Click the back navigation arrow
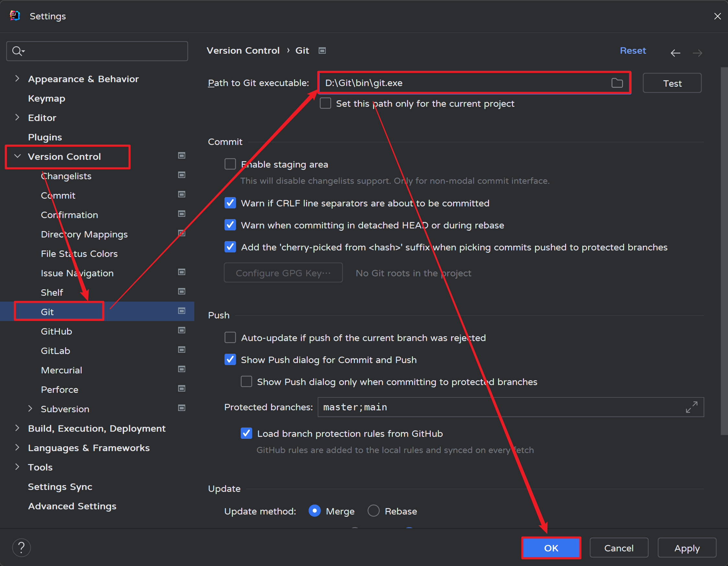Image resolution: width=728 pixels, height=566 pixels. click(675, 53)
